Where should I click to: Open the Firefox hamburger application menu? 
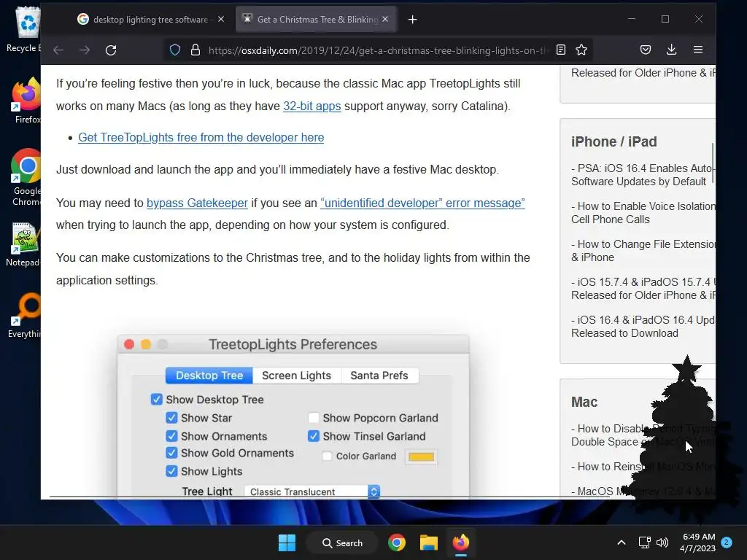(x=698, y=50)
